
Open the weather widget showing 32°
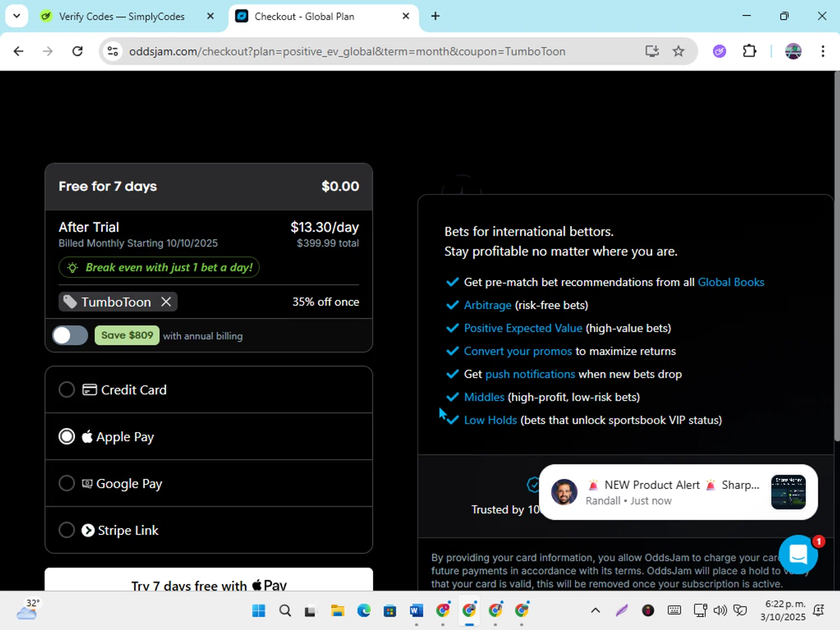click(x=27, y=610)
